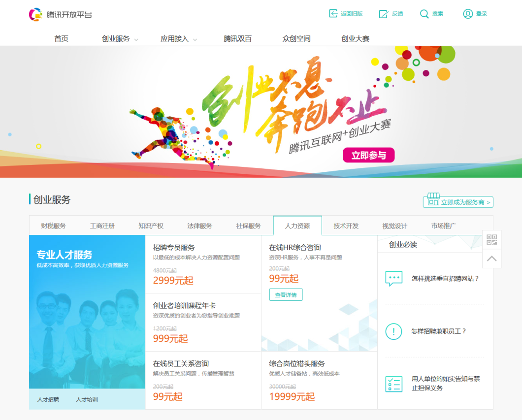The height and width of the screenshot is (420, 522).
Task: Switch to the 视觉设计 tab
Action: (x=394, y=226)
